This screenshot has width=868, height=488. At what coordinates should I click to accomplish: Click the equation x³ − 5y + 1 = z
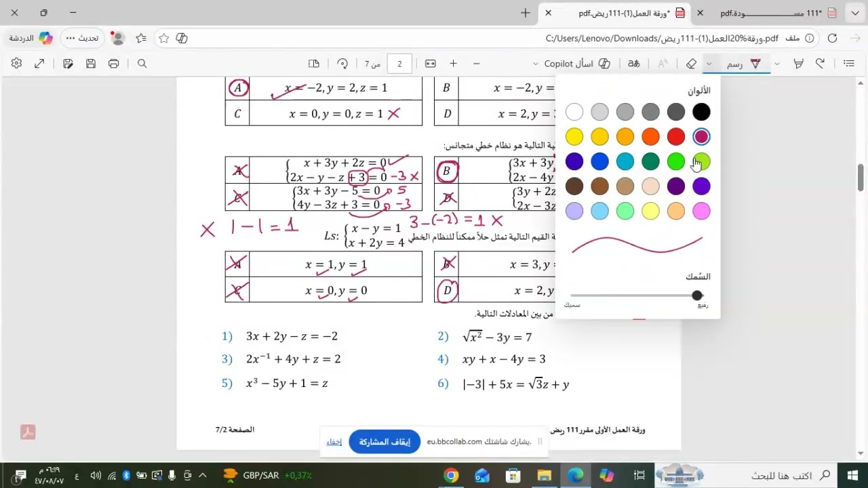coord(287,384)
